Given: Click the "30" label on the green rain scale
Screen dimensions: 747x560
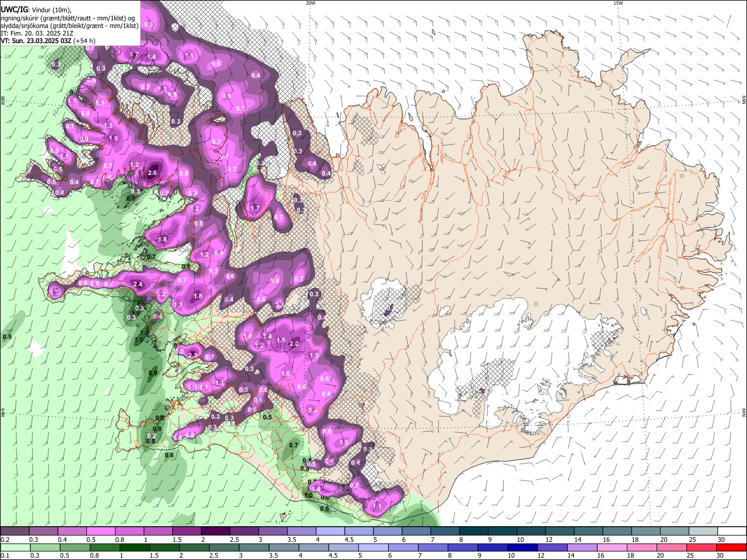Looking at the screenshot, I should point(719,555).
